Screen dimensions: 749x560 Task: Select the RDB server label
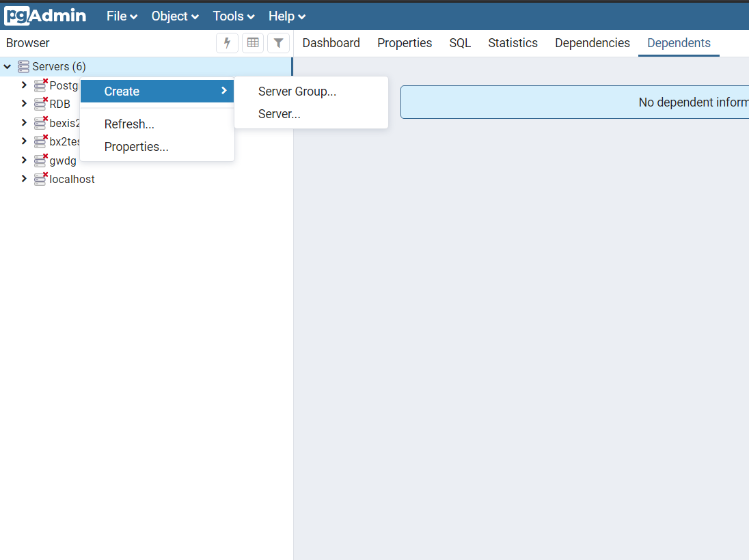(x=59, y=104)
